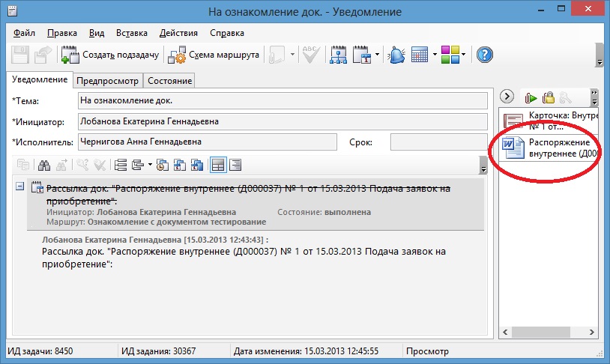The image size is (610, 364).
Task: Open Схема маршрута route diagram
Action: (214, 55)
